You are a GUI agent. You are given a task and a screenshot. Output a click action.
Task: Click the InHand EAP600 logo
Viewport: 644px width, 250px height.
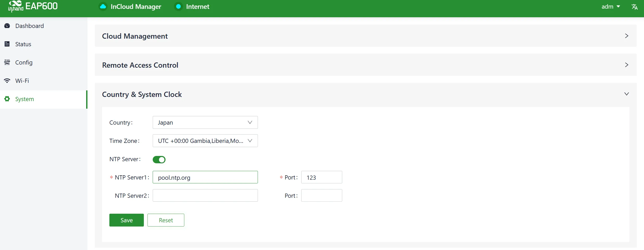[x=33, y=6]
